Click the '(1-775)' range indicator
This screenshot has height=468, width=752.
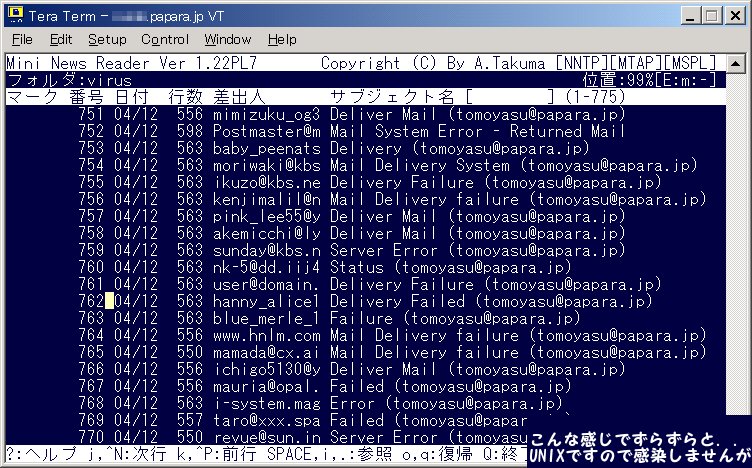point(595,97)
